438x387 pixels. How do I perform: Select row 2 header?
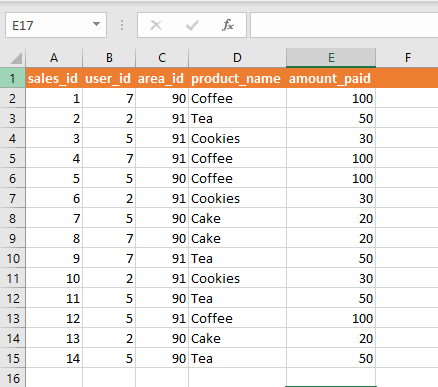[13, 98]
